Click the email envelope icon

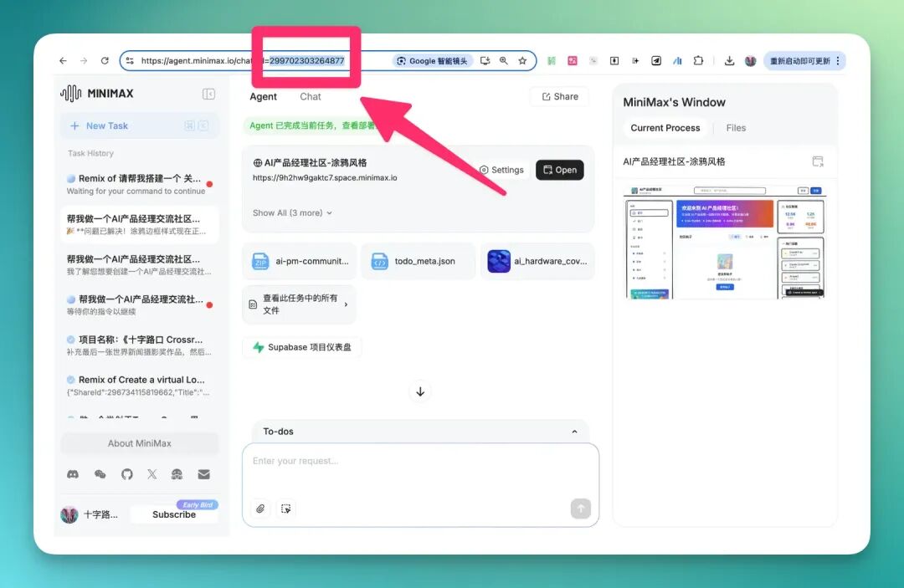click(203, 474)
